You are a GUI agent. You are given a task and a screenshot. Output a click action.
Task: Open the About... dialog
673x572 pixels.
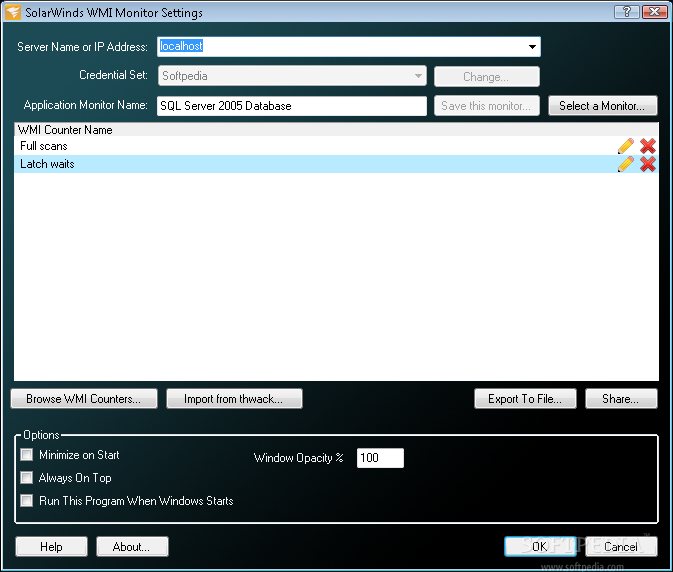pos(132,547)
